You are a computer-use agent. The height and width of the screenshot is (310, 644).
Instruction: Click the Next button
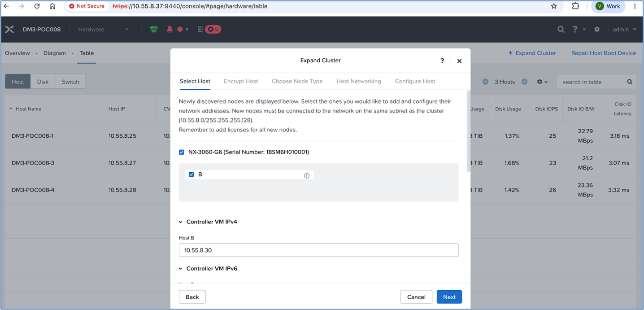click(449, 297)
